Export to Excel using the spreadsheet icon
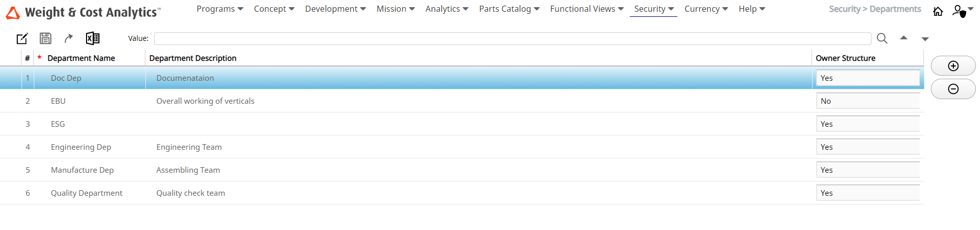The image size is (980, 230). [93, 38]
